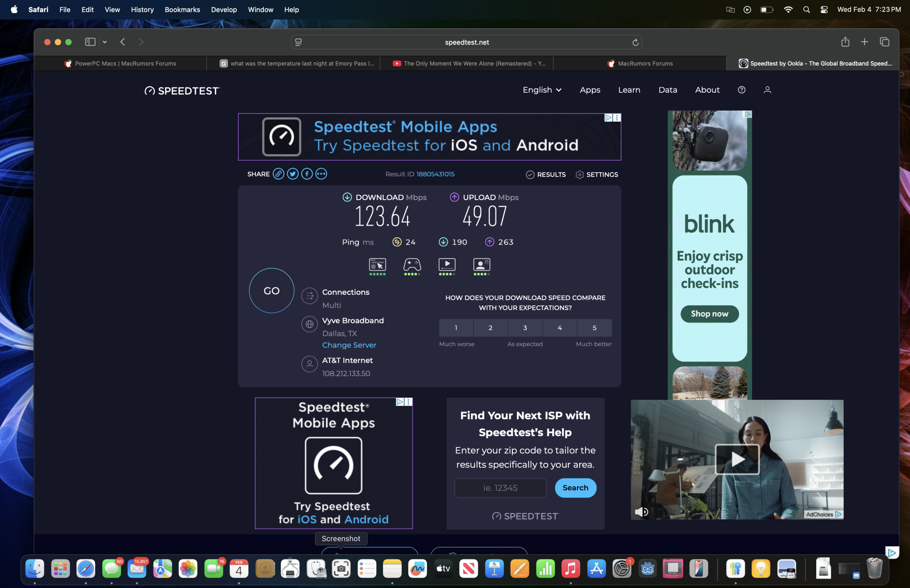Open the Apps menu in site navigation
The width and height of the screenshot is (910, 588).
(590, 90)
